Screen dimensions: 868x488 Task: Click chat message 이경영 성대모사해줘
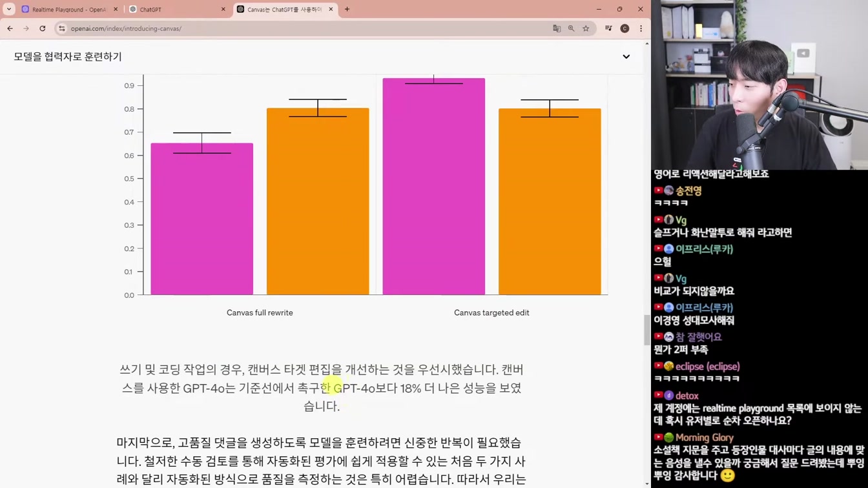click(694, 320)
